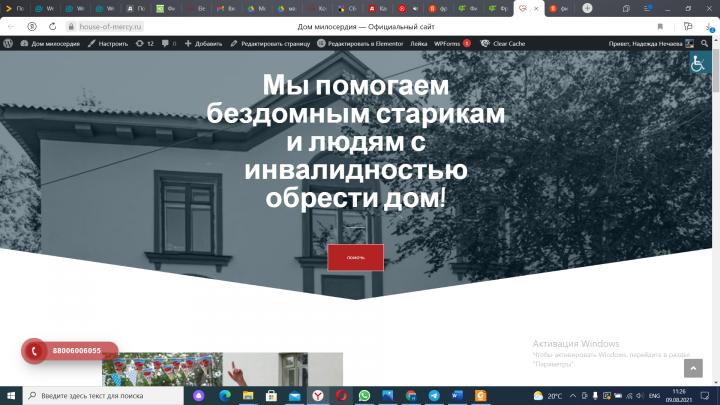Reload the page with refresh icon
This screenshot has height=405, width=720.
[x=52, y=27]
